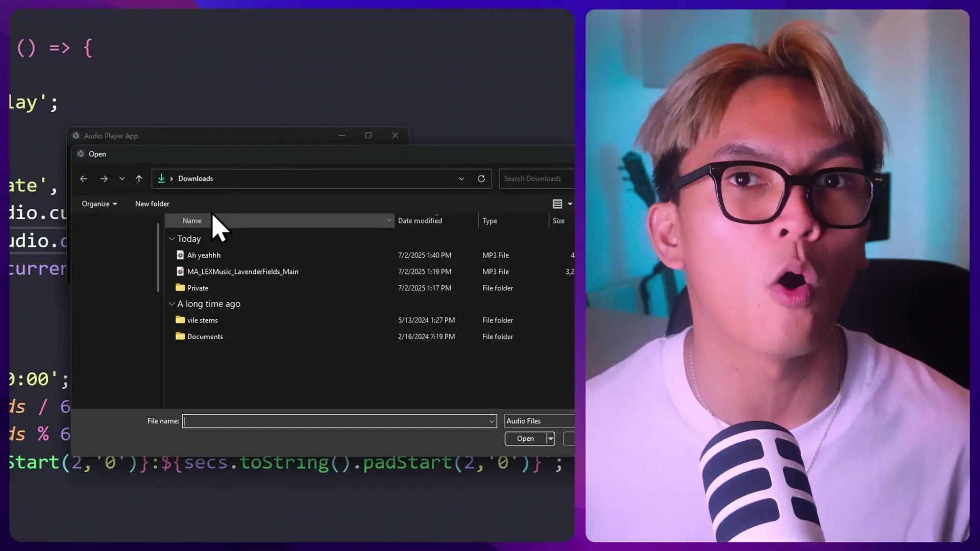Select the vile stems folder name
The width and height of the screenshot is (980, 551).
coord(203,320)
